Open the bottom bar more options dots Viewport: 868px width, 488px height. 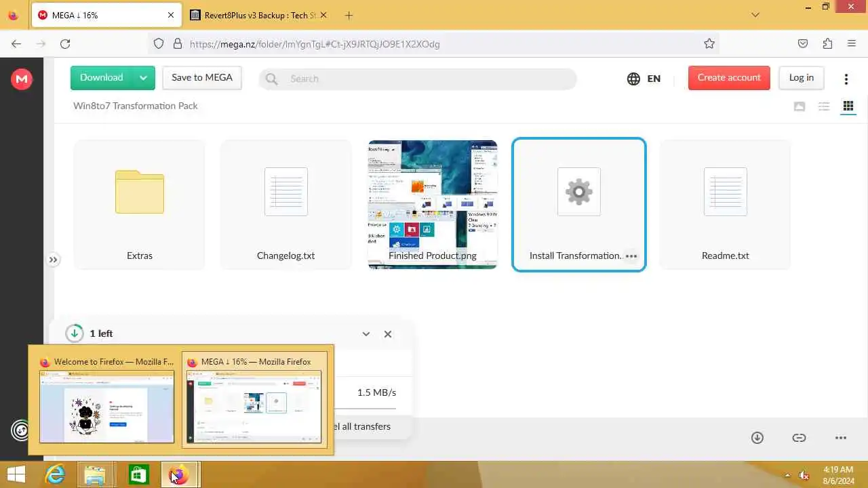841,438
